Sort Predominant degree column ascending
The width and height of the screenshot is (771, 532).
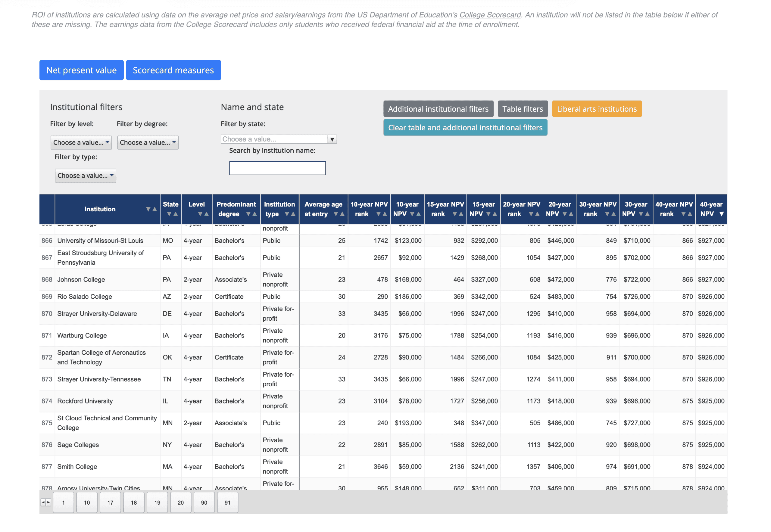click(254, 214)
